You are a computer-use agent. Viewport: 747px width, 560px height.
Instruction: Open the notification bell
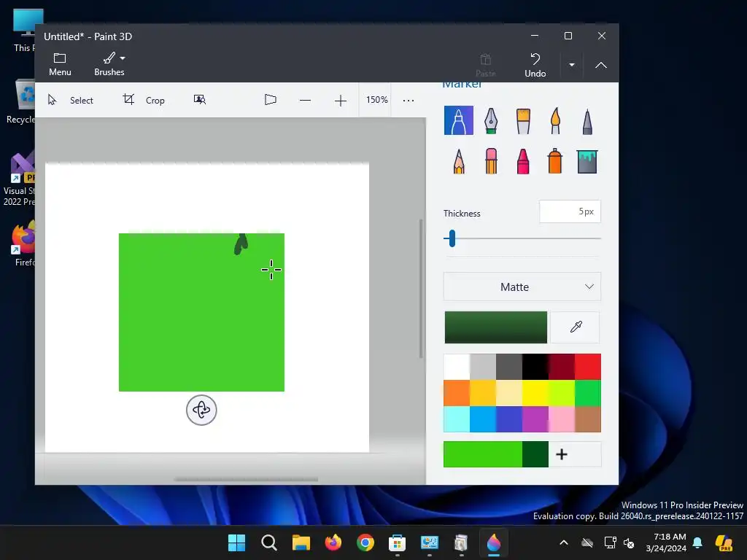tap(697, 542)
